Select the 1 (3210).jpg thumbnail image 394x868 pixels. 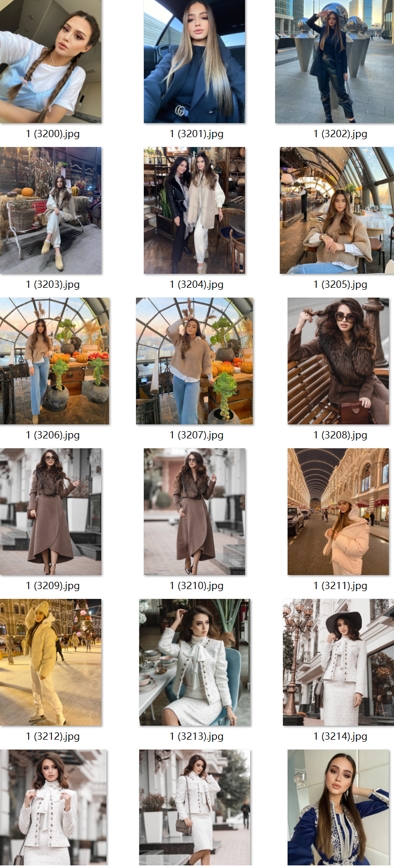click(194, 512)
